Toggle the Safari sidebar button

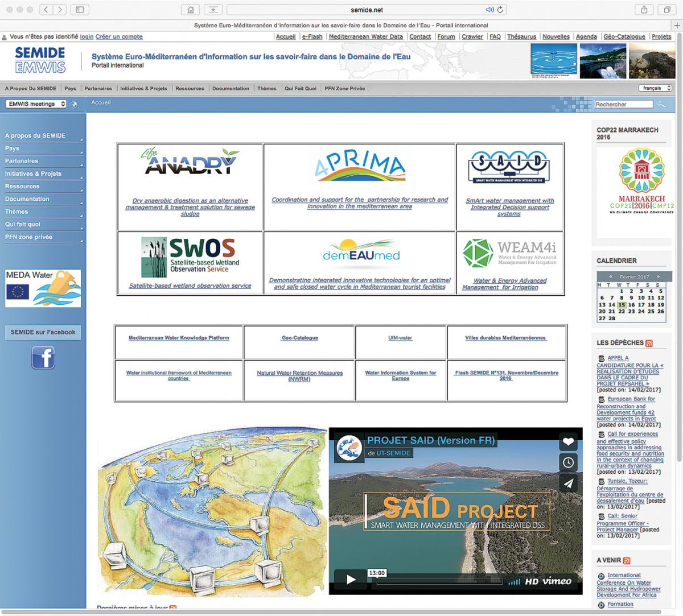tap(80, 10)
